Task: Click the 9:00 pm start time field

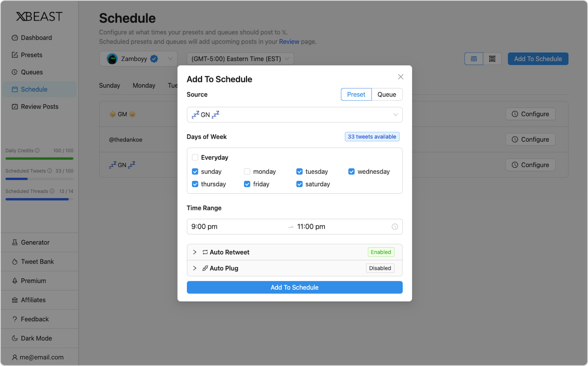Action: tap(204, 227)
